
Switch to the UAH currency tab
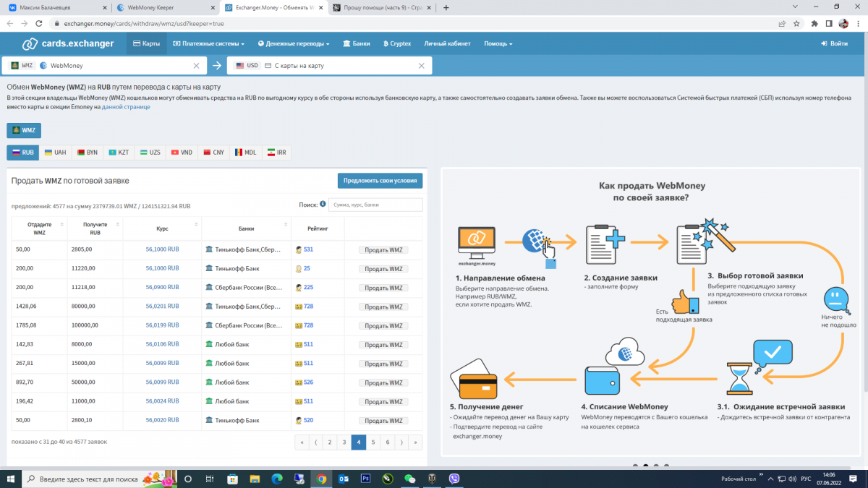pyautogui.click(x=55, y=153)
